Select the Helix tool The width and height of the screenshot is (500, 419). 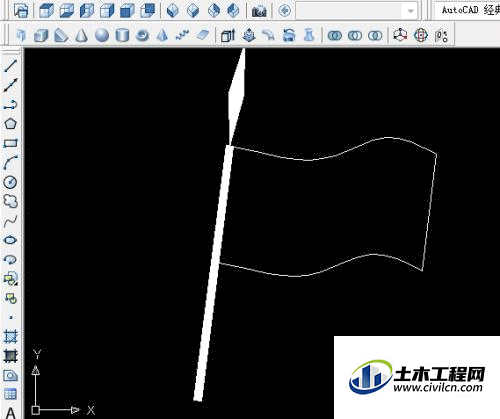pos(182,35)
